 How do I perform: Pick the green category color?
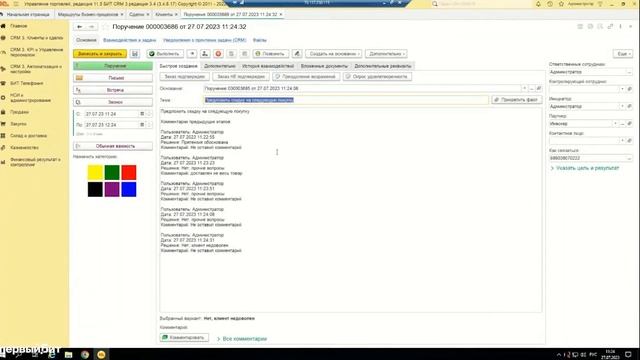tap(112, 172)
